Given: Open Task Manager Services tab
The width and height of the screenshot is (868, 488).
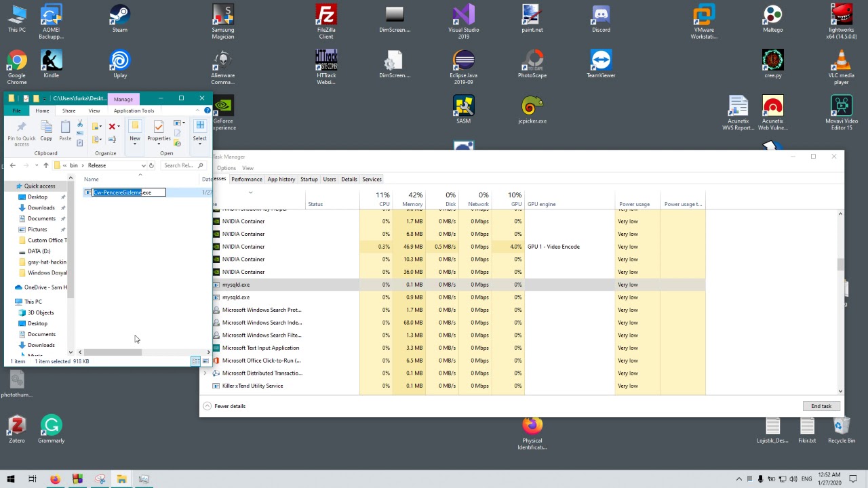Looking at the screenshot, I should (372, 179).
